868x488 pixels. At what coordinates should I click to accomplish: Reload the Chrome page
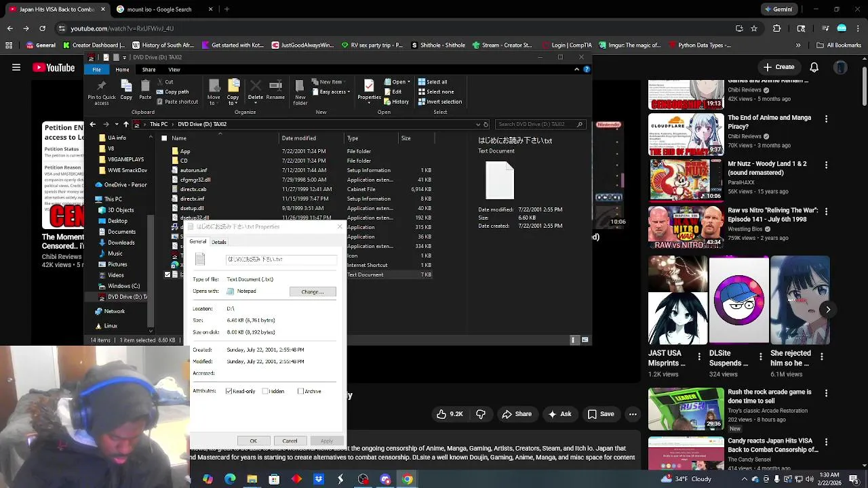[x=42, y=28]
